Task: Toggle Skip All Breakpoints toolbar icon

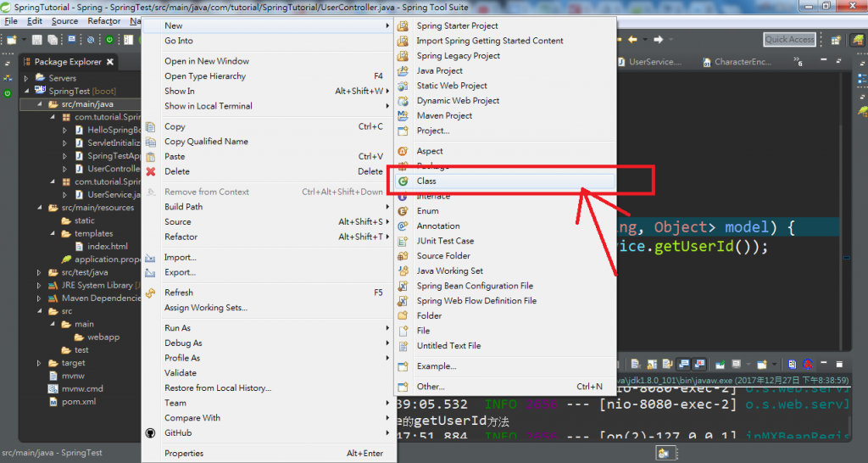Action: (91, 39)
